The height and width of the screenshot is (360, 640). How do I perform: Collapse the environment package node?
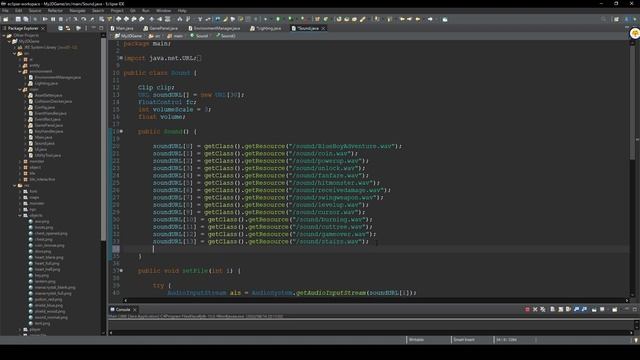[x=20, y=71]
